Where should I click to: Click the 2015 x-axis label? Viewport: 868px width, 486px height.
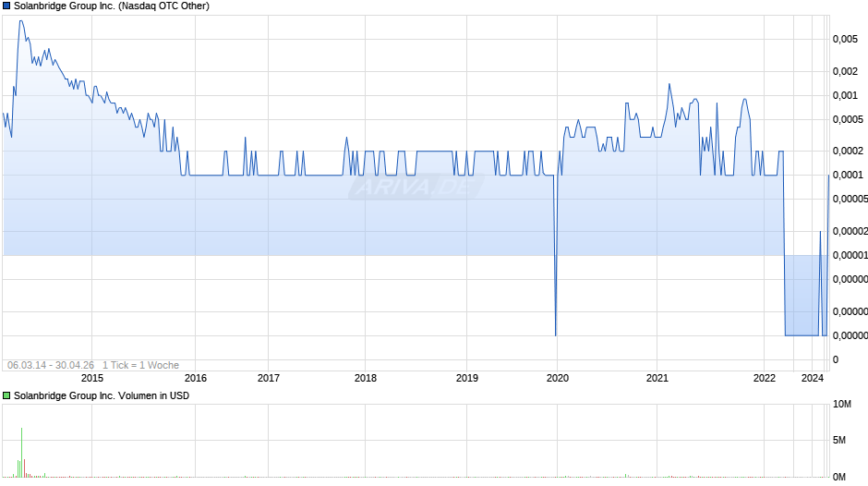[92, 378]
